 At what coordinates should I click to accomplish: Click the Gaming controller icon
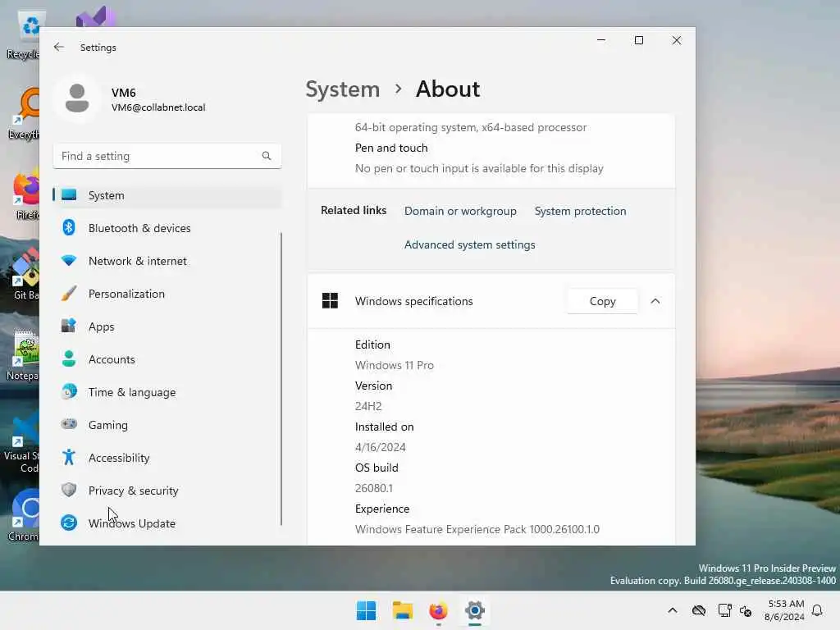pyautogui.click(x=69, y=424)
